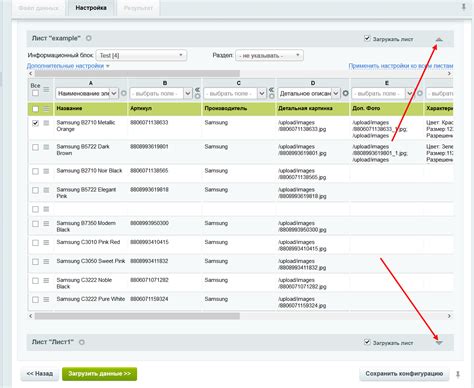474x388 pixels.
Task: Open column B "выбрать поле" dropdown
Action: (x=161, y=93)
